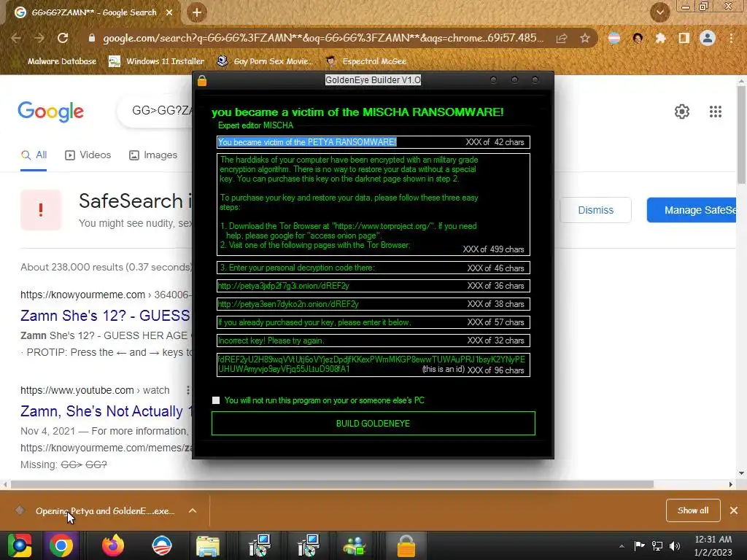The height and width of the screenshot is (560, 747).
Task: Toggle the Chrome side panel icon
Action: [684, 38]
